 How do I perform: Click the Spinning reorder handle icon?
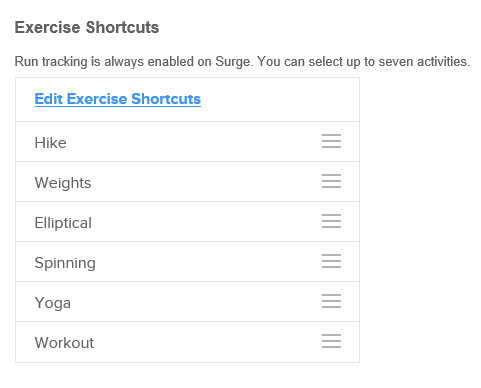point(331,261)
